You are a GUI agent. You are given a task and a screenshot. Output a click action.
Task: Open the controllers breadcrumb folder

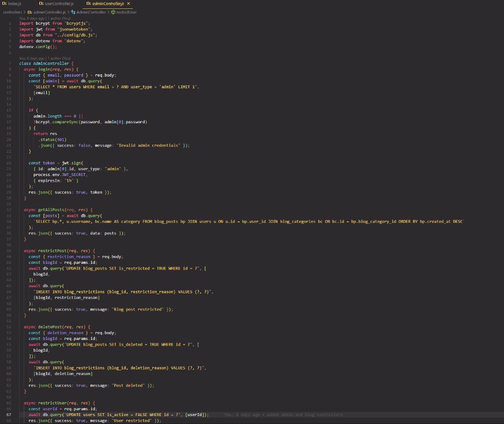pos(13,12)
